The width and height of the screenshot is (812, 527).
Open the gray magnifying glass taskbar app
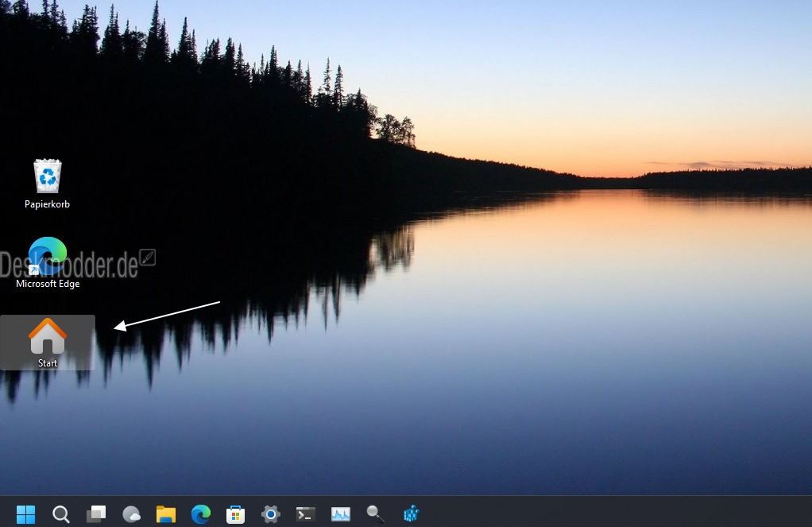pyautogui.click(x=375, y=514)
